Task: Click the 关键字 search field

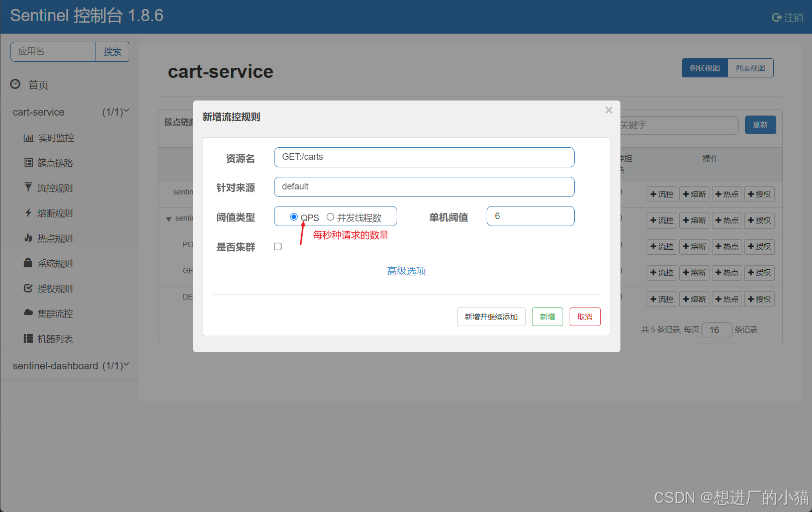Action: point(679,125)
